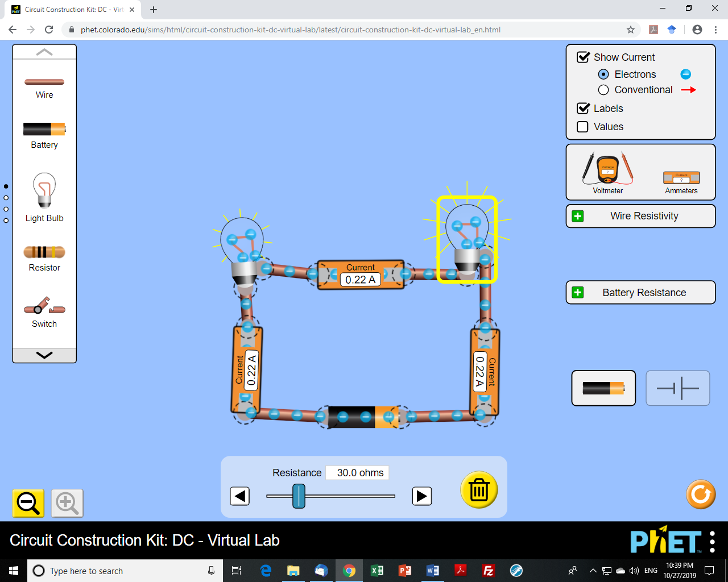The height and width of the screenshot is (582, 728).
Task: Increase resistance with the right arrow button
Action: click(x=422, y=496)
